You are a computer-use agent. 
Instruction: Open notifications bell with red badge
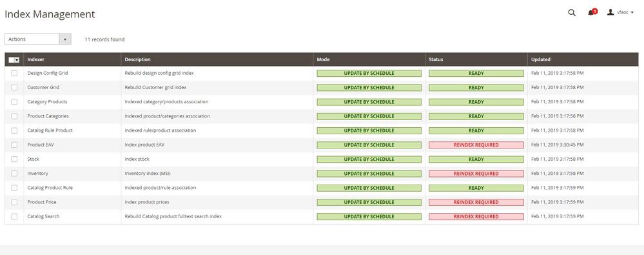[592, 12]
